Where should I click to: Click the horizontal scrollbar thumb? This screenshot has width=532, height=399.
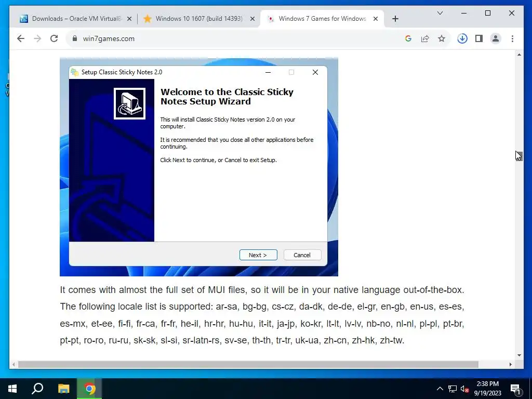pyautogui.click(x=248, y=364)
